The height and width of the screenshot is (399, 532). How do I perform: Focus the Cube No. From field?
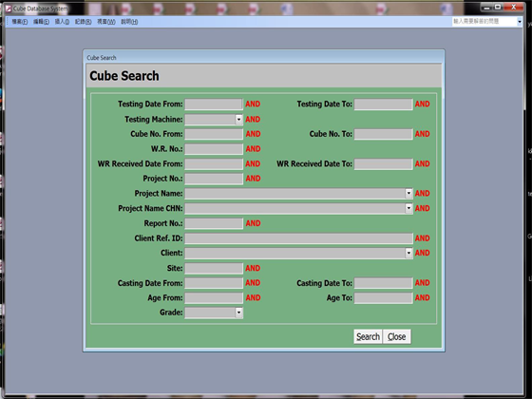pyautogui.click(x=214, y=134)
